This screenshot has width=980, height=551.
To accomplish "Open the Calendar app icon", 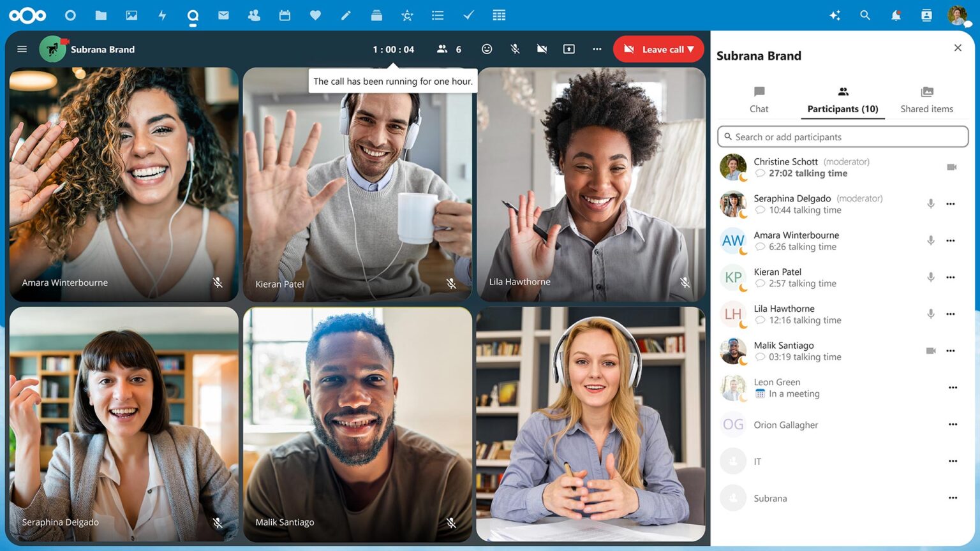I will (285, 15).
